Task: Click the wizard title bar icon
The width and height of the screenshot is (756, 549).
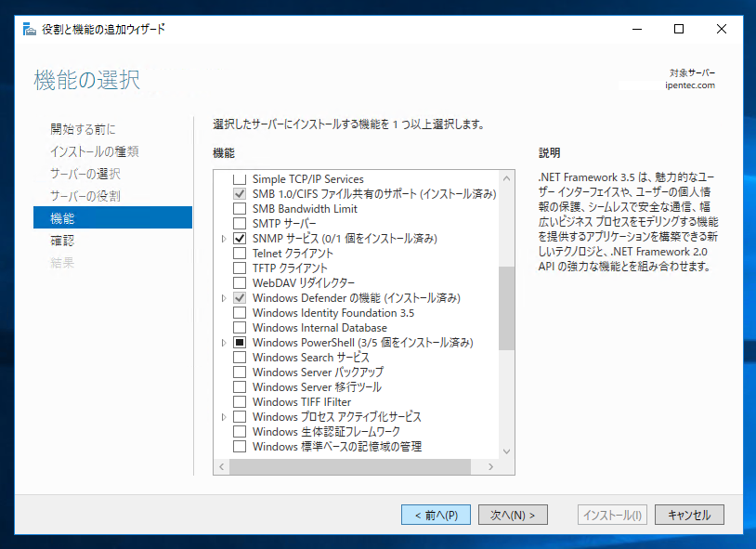Action: (x=30, y=29)
